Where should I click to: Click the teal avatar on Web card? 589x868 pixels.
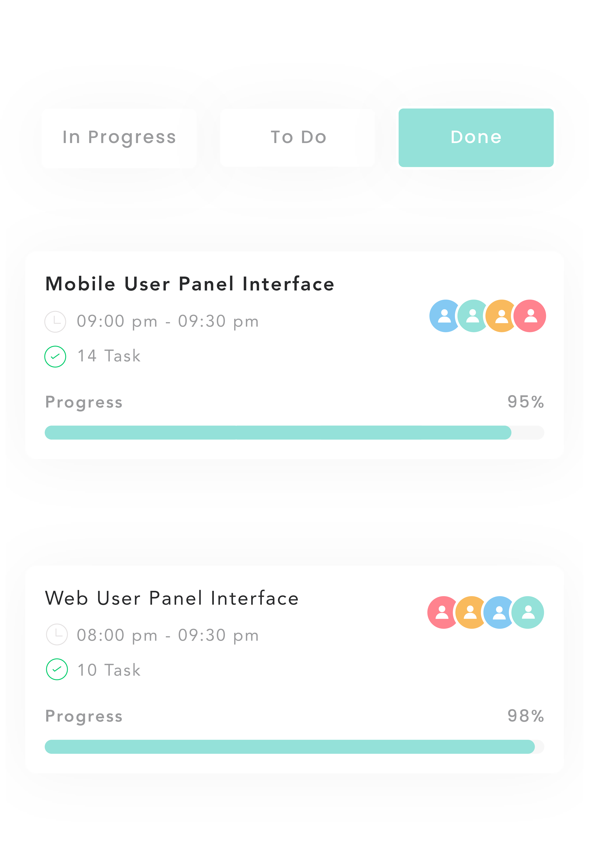tap(528, 613)
